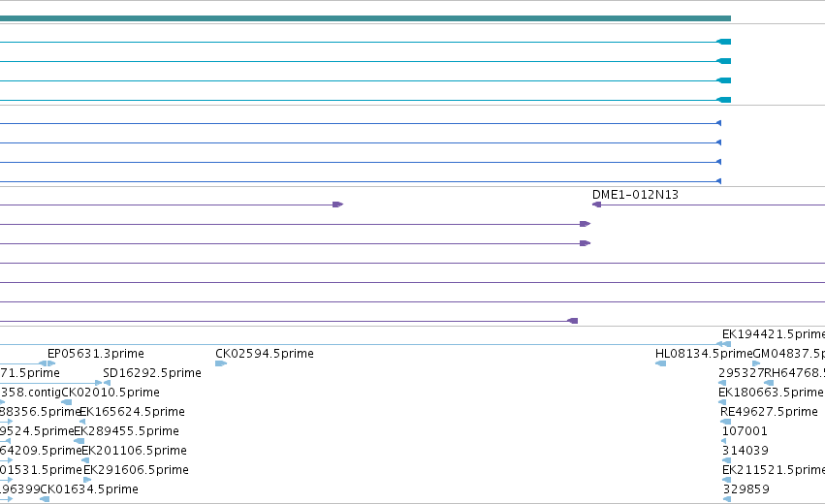825x504 pixels.
Task: Select arrowhead of the topmost teal transcript line
Action: click(724, 42)
